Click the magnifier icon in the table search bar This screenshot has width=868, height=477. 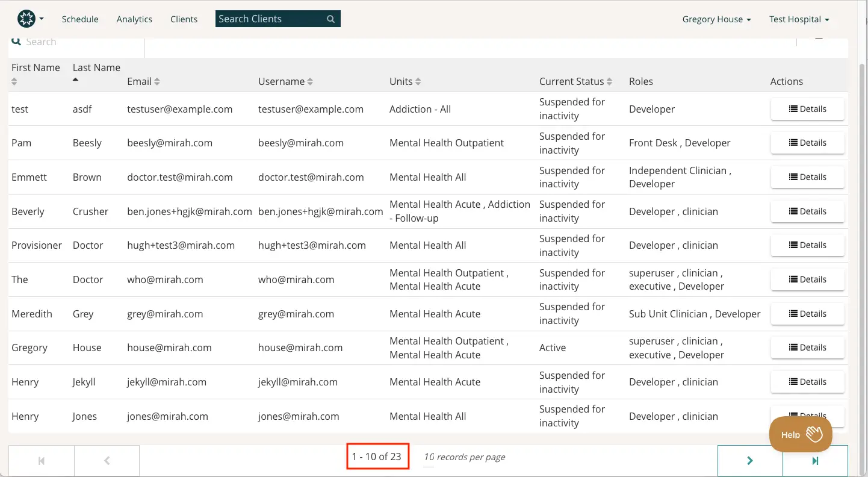click(16, 41)
